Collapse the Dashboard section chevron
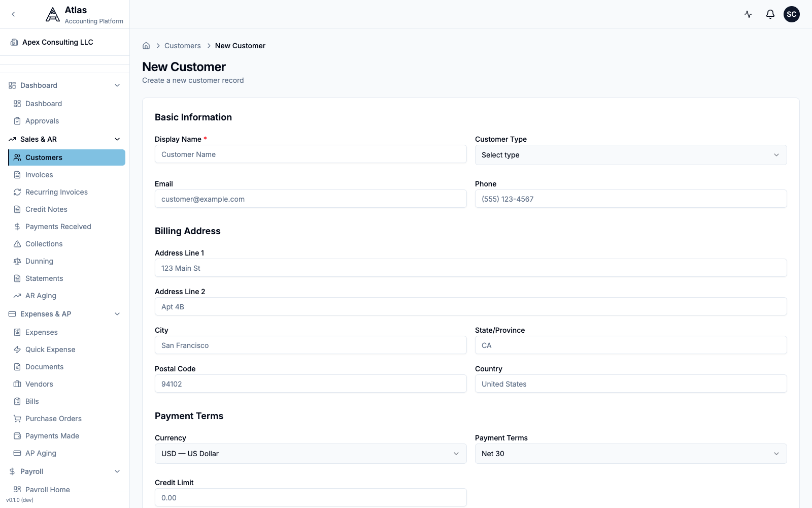The image size is (812, 508). point(117,85)
